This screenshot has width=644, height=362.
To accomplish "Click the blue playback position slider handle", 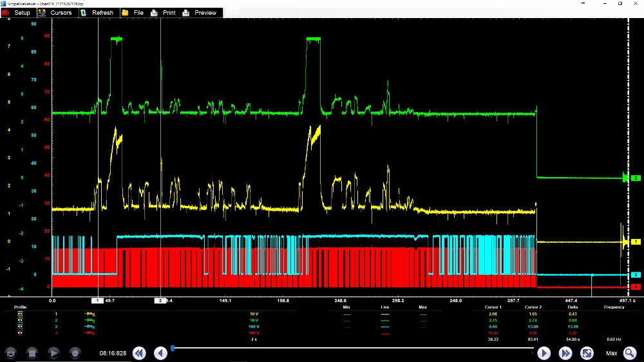I will [x=173, y=348].
